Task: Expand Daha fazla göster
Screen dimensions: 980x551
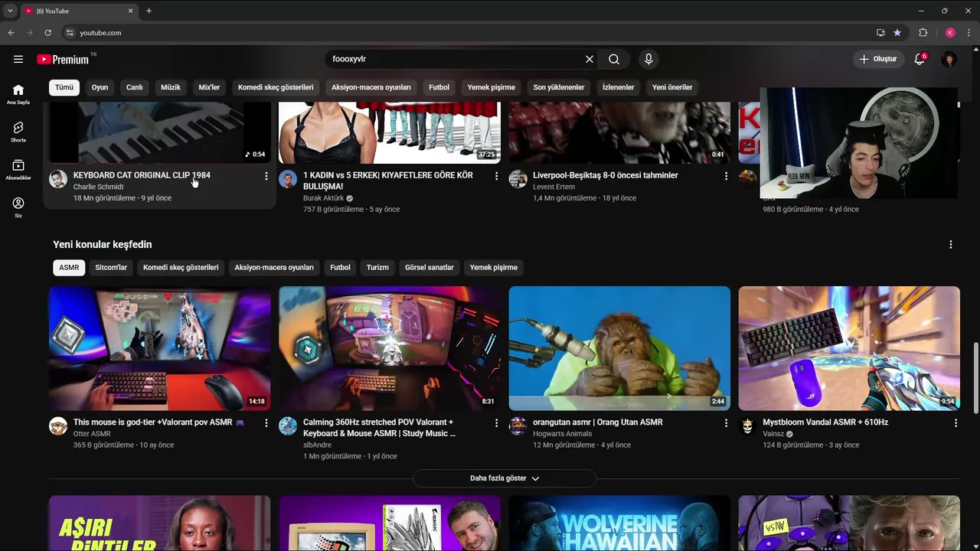Action: 505,478
